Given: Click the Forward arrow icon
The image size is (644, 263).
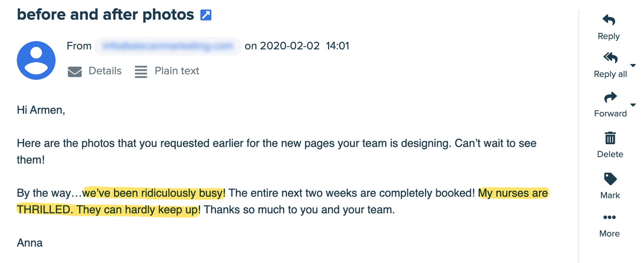Looking at the screenshot, I should [x=610, y=98].
